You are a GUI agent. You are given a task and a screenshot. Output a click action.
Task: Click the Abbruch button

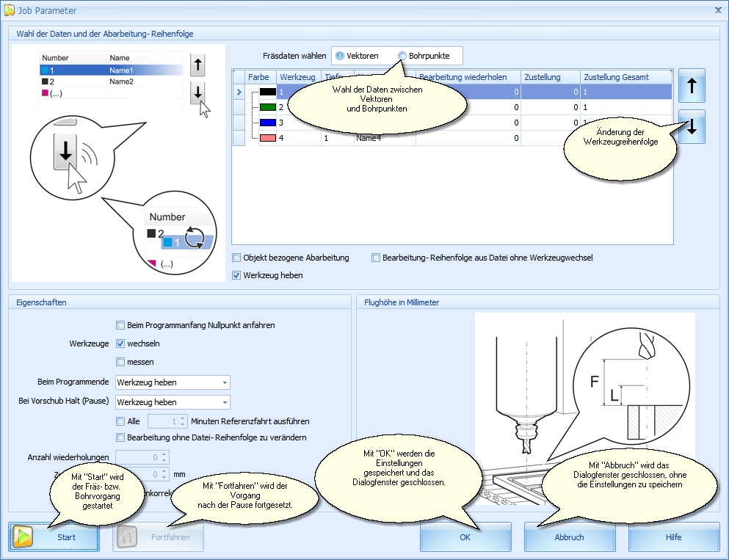569,537
